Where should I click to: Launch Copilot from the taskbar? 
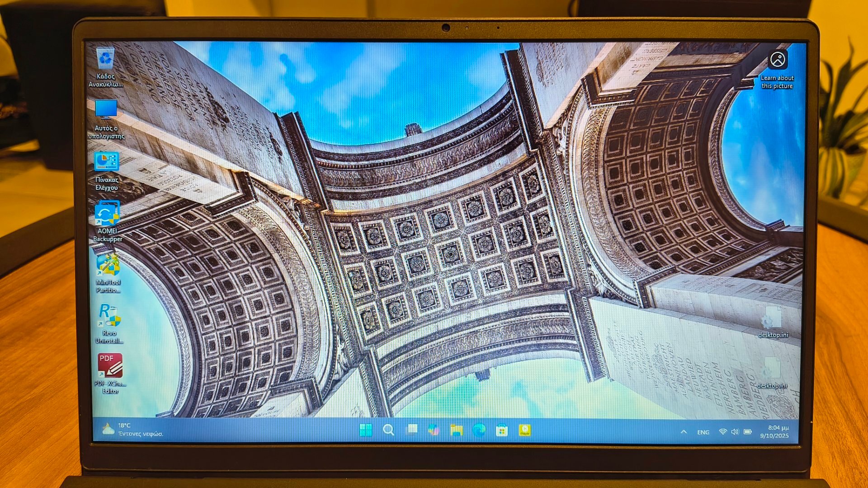[x=434, y=430]
